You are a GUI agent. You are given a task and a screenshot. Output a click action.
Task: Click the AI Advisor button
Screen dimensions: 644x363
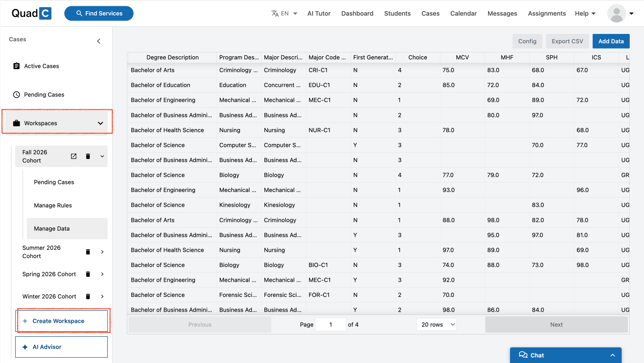pyautogui.click(x=62, y=347)
